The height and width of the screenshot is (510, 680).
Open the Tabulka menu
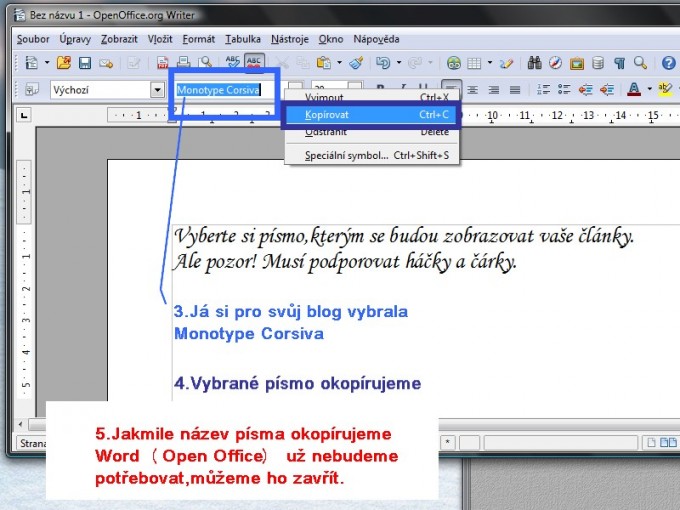pyautogui.click(x=243, y=39)
